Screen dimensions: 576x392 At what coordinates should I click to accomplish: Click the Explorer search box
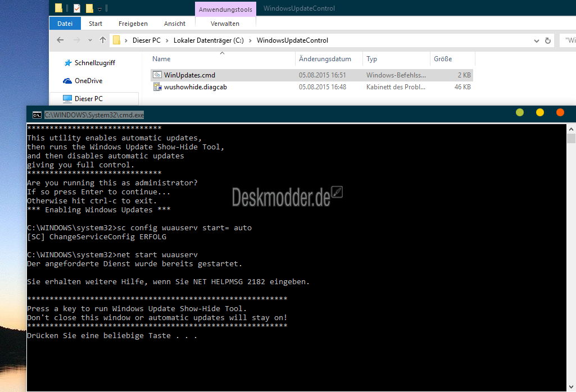click(x=568, y=40)
